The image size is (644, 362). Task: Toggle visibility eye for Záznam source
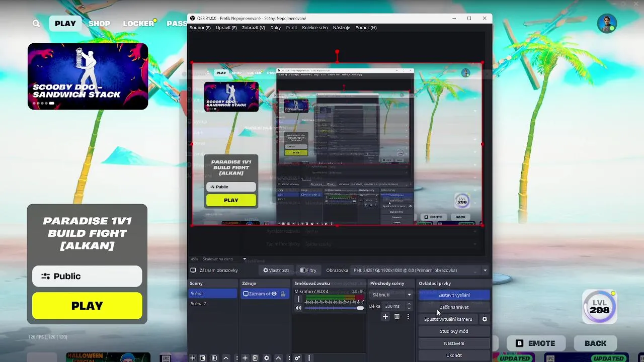[x=274, y=294]
